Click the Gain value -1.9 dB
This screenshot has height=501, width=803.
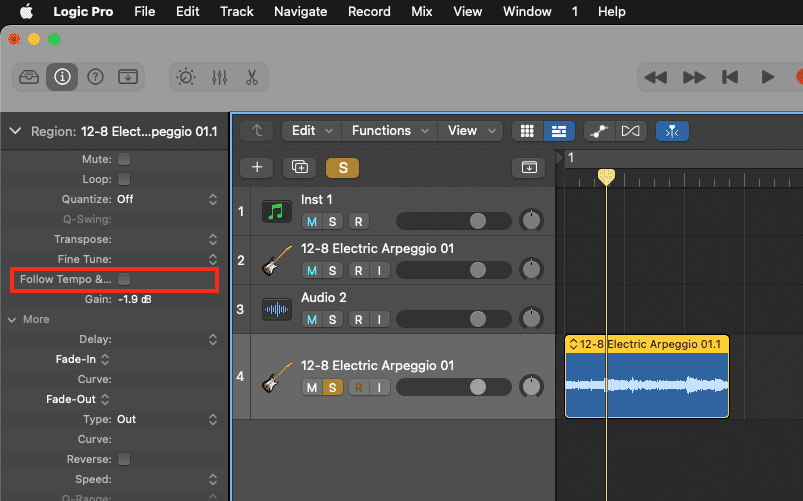click(x=135, y=299)
